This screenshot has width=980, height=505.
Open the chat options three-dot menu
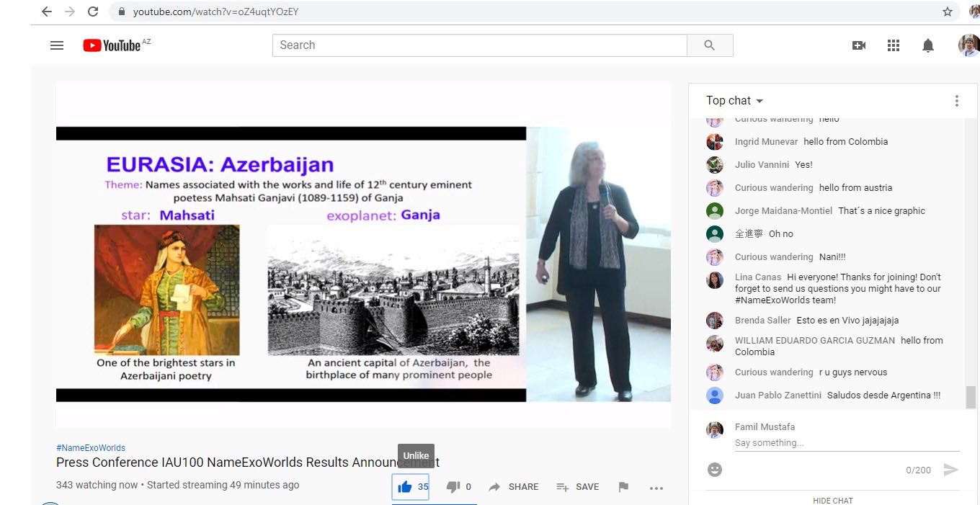click(956, 101)
